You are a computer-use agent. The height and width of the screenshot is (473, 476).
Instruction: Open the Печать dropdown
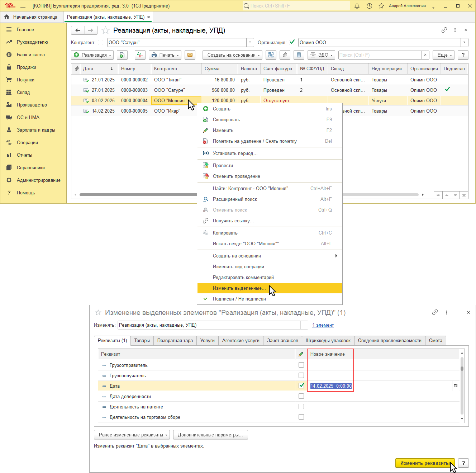tap(165, 55)
